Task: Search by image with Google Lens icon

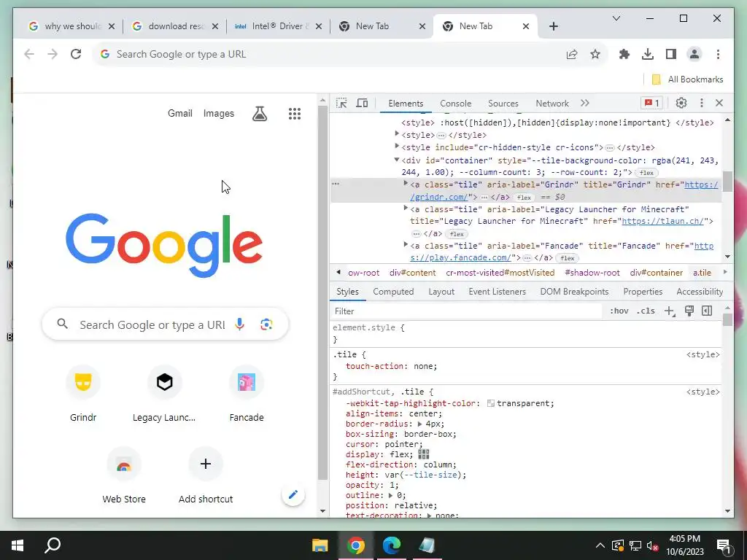Action: pos(266,324)
